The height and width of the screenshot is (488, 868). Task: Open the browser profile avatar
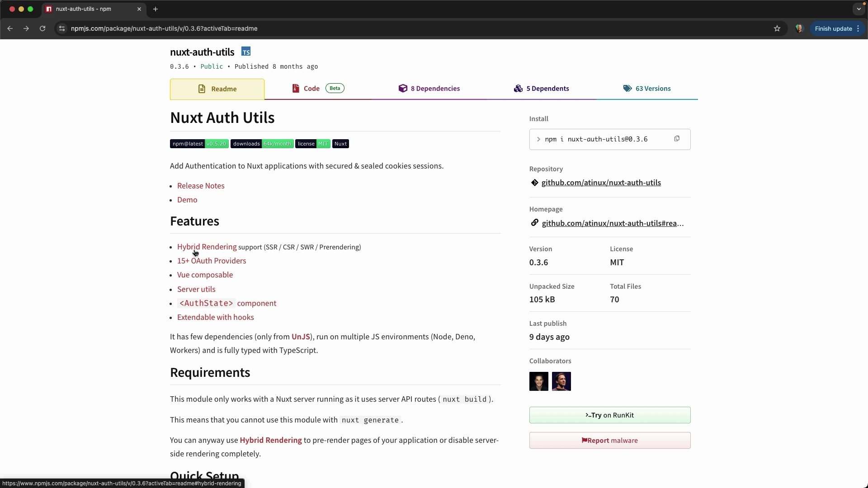tap(799, 28)
